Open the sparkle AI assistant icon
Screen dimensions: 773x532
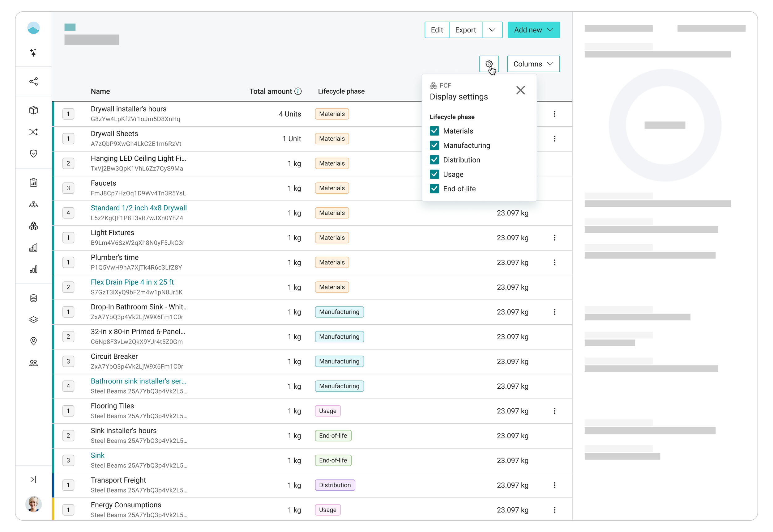(x=33, y=52)
